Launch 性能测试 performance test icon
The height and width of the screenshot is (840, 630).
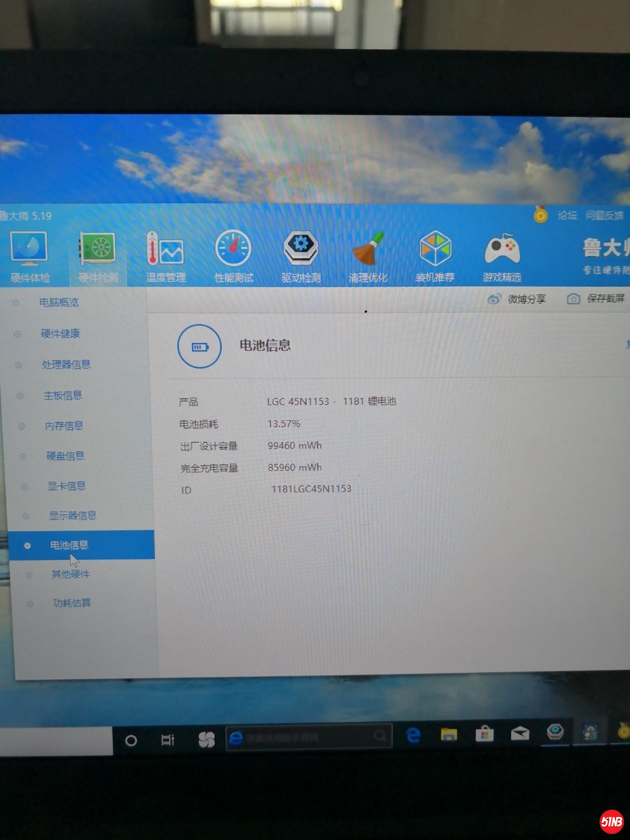click(233, 250)
